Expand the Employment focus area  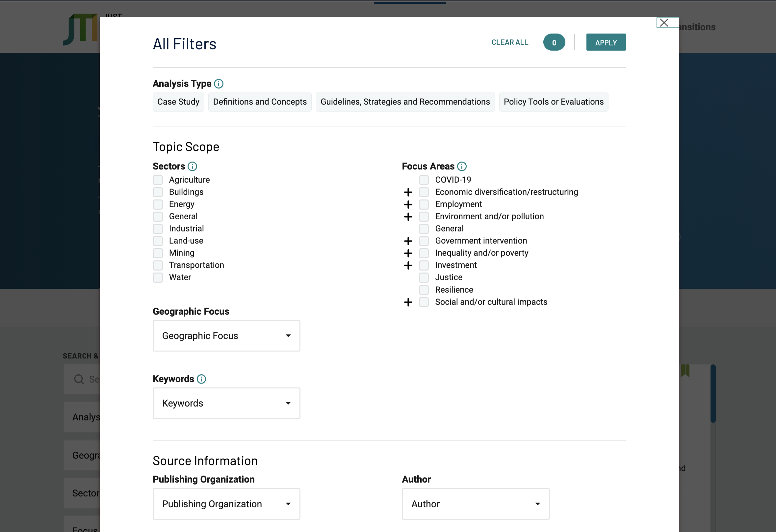(408, 204)
